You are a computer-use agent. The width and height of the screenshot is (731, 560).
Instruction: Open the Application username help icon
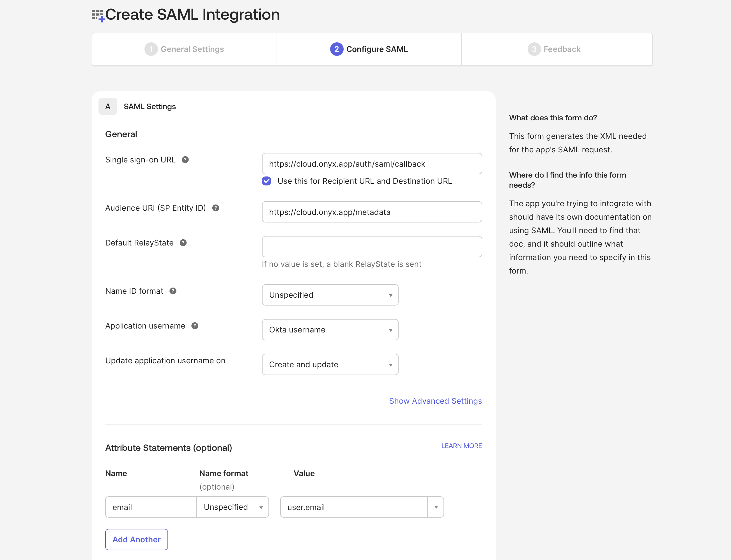[195, 326]
